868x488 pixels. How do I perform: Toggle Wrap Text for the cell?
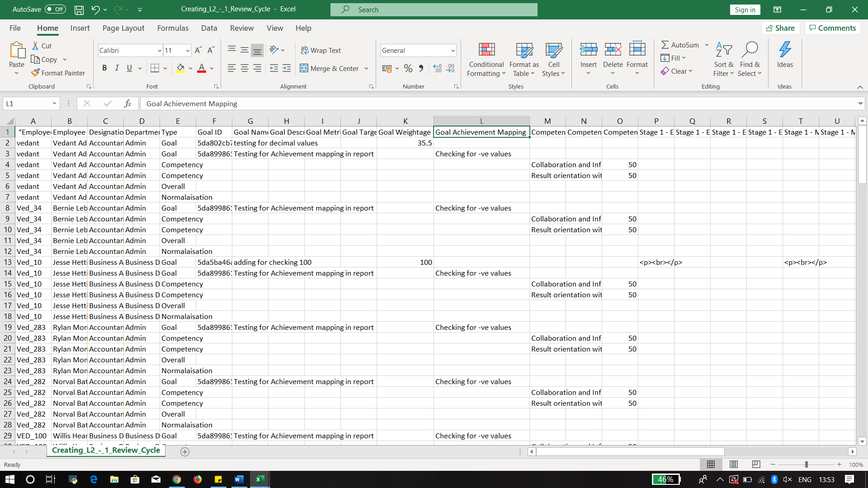pos(321,50)
